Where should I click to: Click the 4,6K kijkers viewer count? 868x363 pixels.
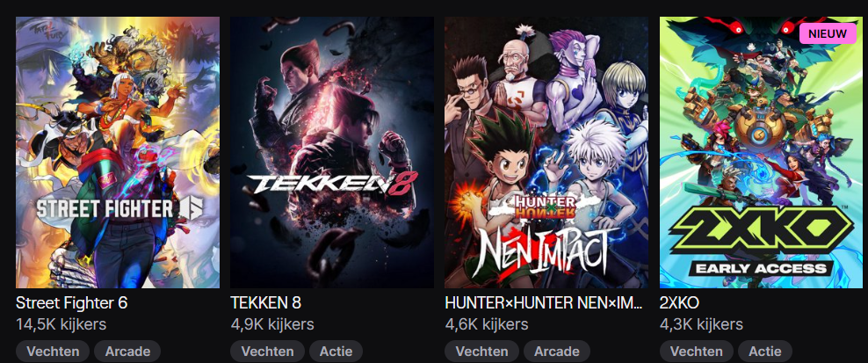tap(487, 324)
